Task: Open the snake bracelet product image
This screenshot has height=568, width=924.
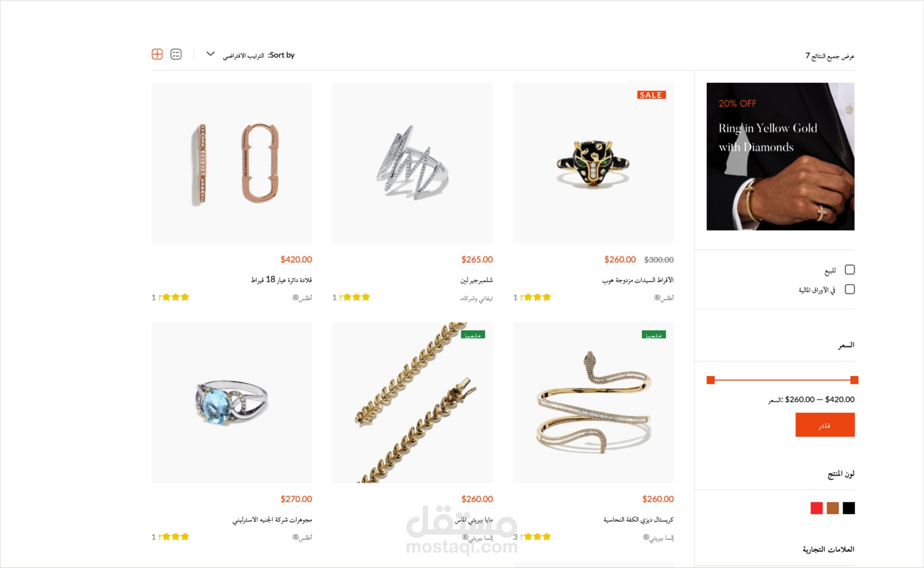Action: tap(593, 403)
